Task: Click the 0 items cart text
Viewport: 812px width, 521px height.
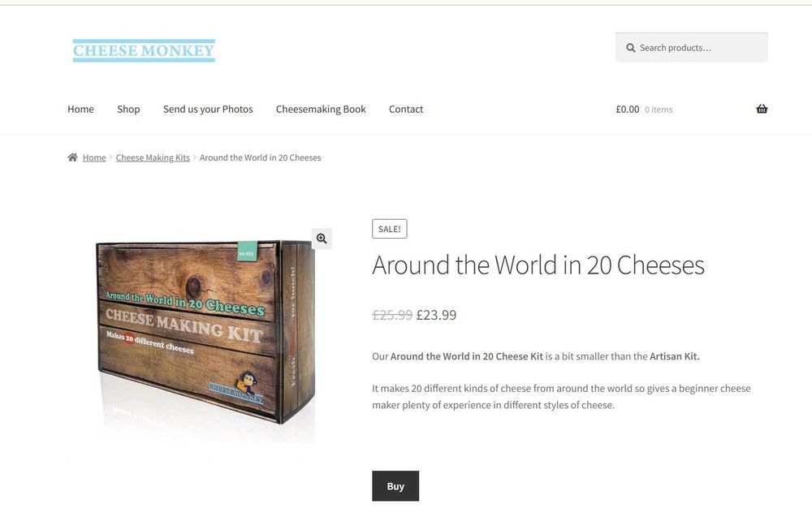Action: 659,110
